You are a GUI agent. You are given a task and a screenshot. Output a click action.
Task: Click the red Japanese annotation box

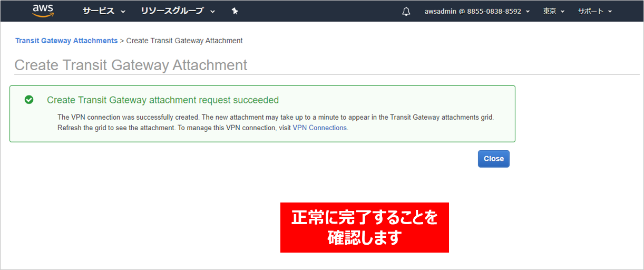364,227
